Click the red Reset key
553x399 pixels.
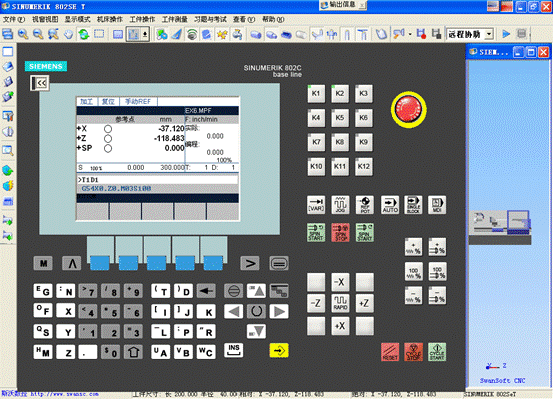pos(390,352)
